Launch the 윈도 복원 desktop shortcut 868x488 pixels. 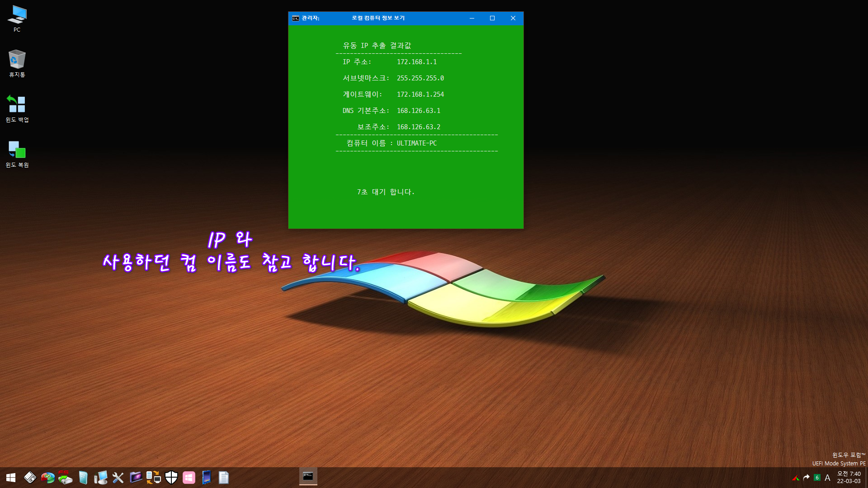[17, 154]
